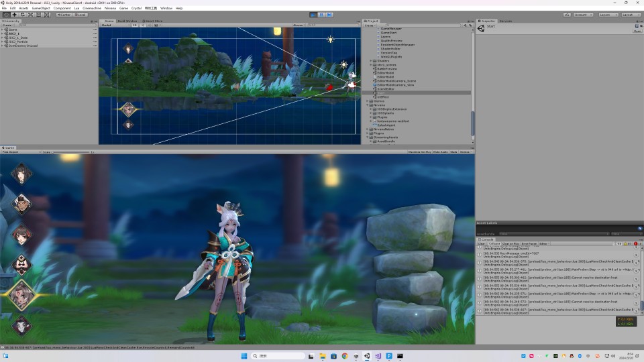Open the Layout dropdown
This screenshot has height=362, width=644.
tap(631, 14)
